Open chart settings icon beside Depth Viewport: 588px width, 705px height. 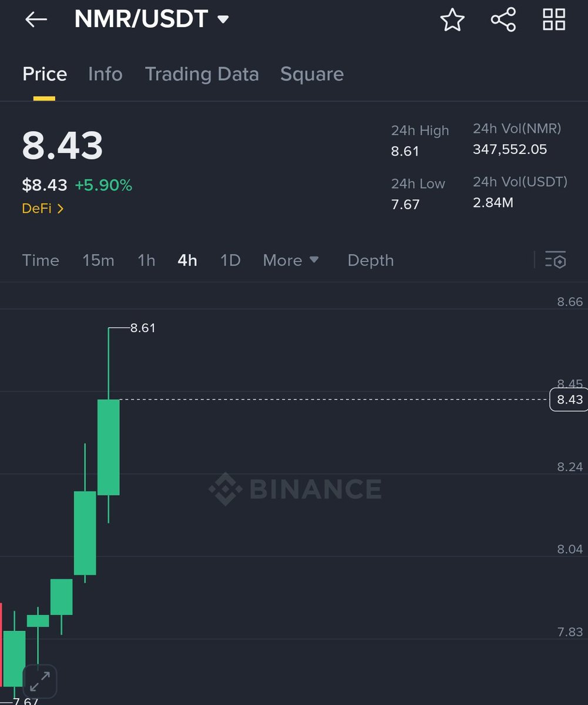[556, 260]
